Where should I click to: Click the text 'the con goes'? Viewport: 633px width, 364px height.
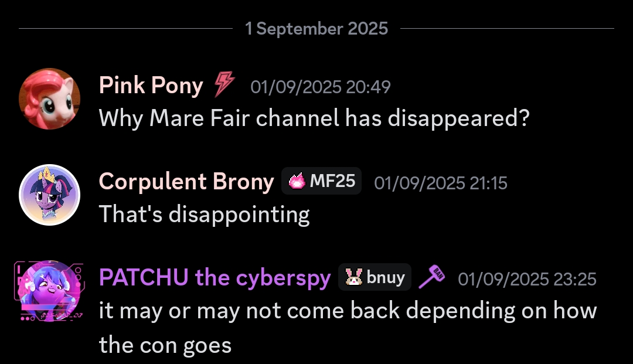click(165, 345)
